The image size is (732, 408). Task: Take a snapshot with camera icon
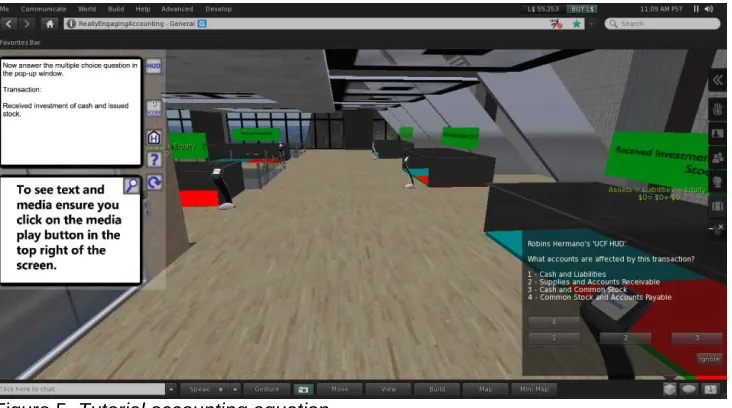(303, 389)
